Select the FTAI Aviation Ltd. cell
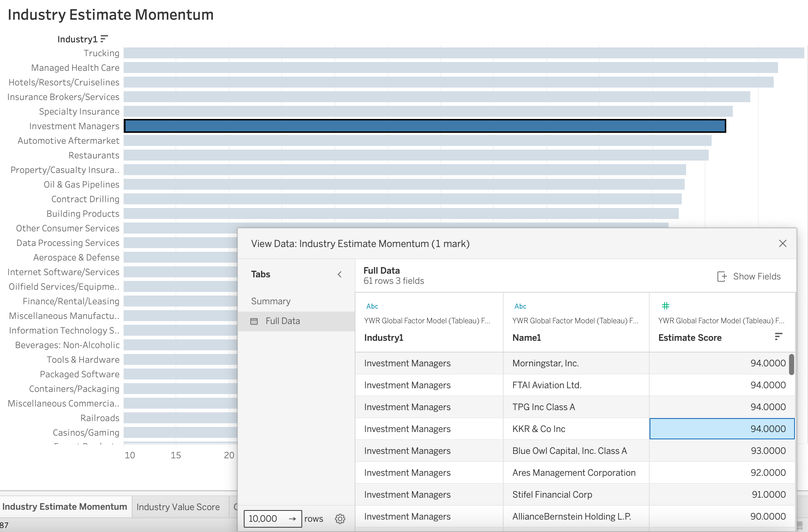The height and width of the screenshot is (532, 808). [576, 385]
